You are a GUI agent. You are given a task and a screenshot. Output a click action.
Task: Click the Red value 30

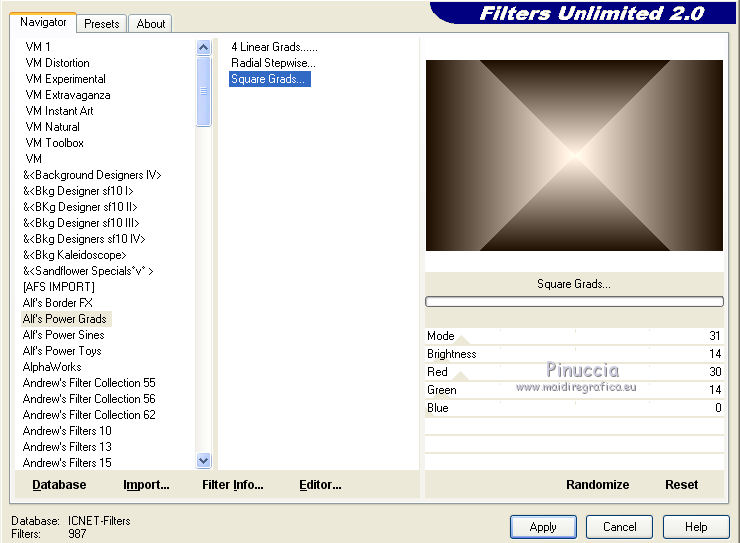(x=715, y=372)
